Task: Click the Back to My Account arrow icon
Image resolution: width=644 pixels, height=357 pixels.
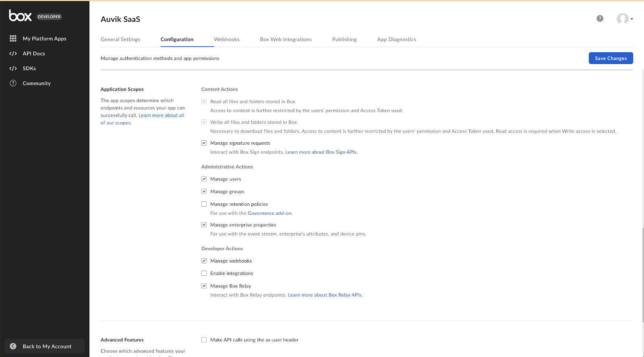Action: tap(13, 346)
